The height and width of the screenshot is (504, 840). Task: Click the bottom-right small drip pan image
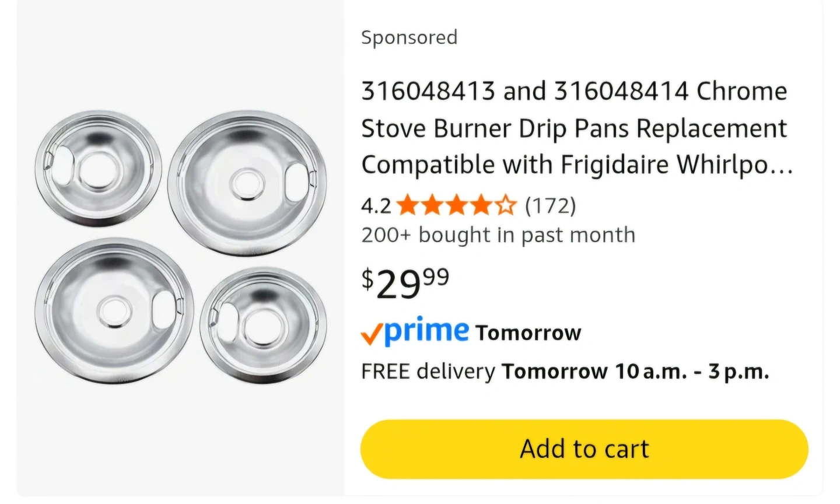(263, 325)
